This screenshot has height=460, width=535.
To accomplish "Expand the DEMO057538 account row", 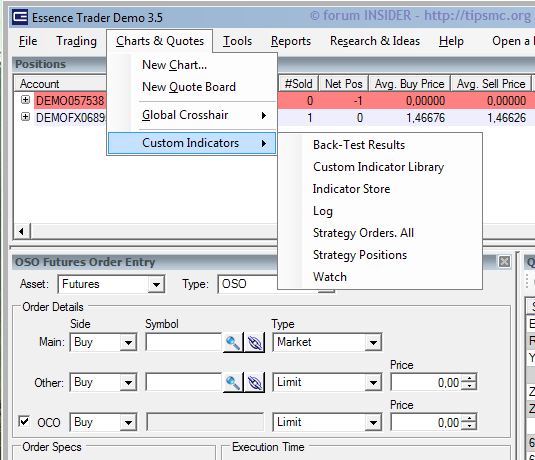I will tap(25, 100).
